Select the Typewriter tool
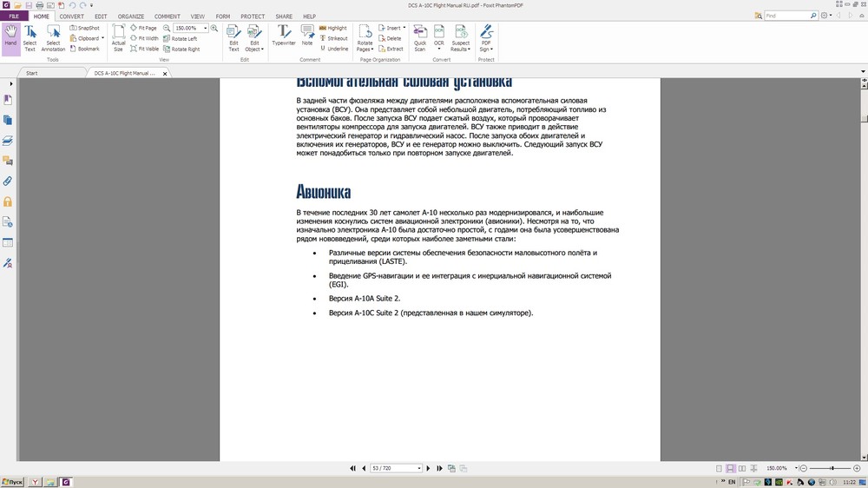868x488 pixels. (x=284, y=36)
